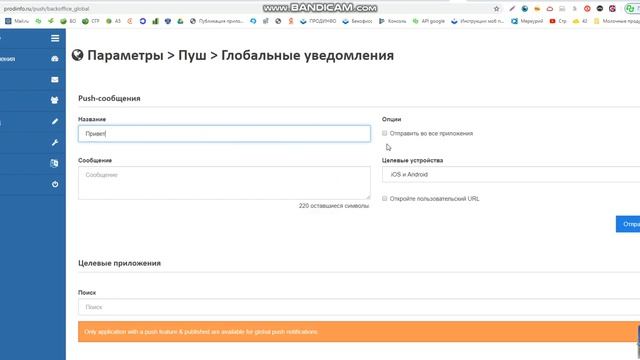Image resolution: width=640 pixels, height=360 pixels.
Task: Open the АЗ bookmark
Action: coord(113,21)
